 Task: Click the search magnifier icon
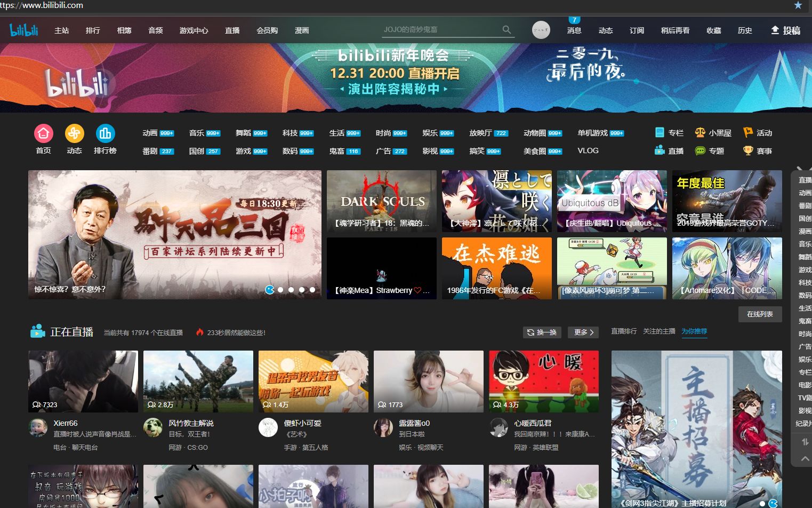pyautogui.click(x=506, y=30)
